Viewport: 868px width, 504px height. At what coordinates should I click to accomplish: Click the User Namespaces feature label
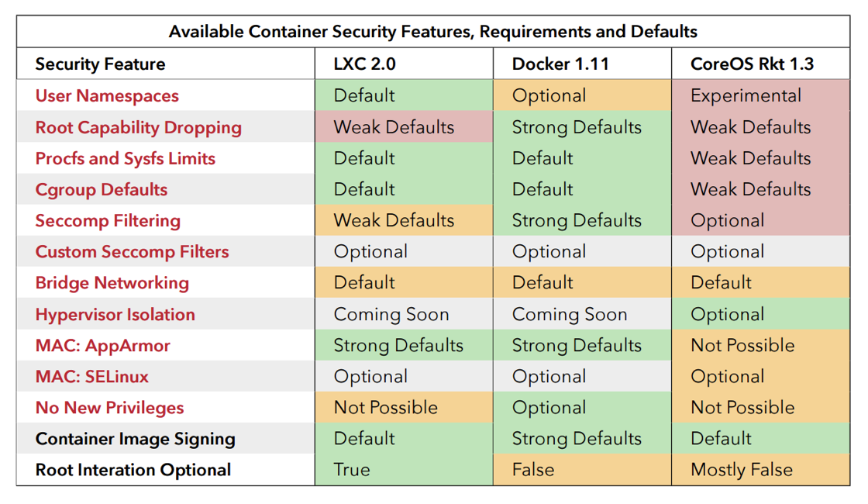pos(107,96)
